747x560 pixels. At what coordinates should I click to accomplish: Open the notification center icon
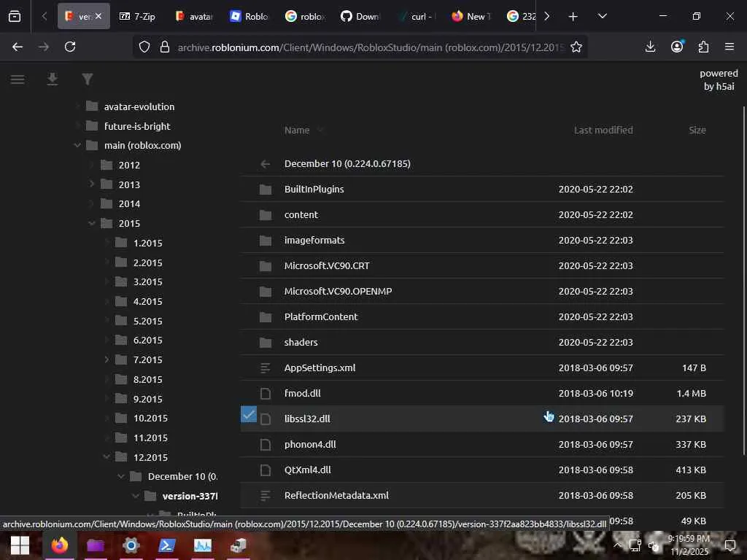coord(729,545)
